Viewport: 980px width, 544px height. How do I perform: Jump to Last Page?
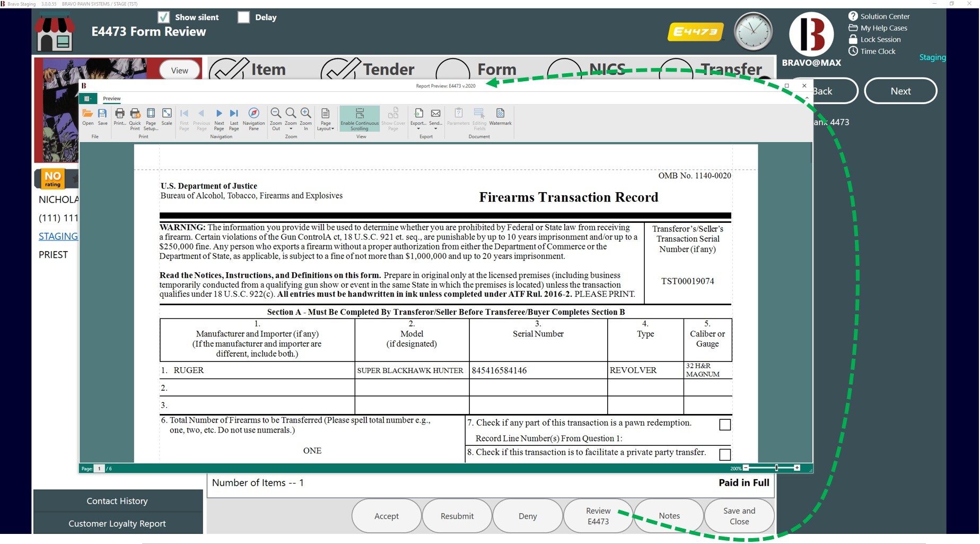click(234, 119)
